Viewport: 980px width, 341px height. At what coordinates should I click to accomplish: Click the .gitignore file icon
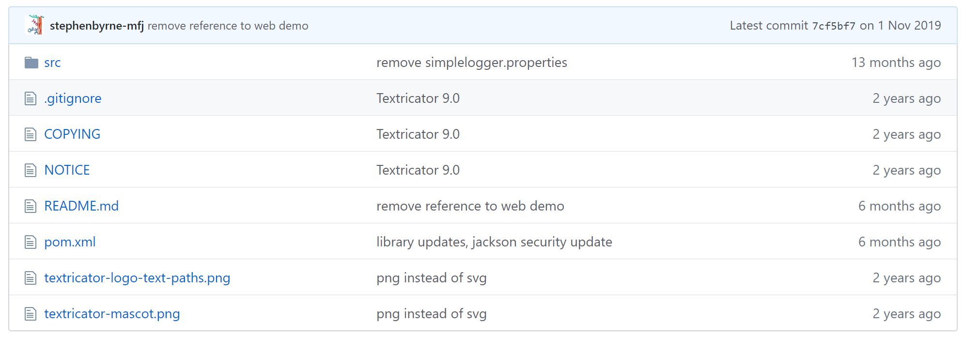pyautogui.click(x=31, y=98)
